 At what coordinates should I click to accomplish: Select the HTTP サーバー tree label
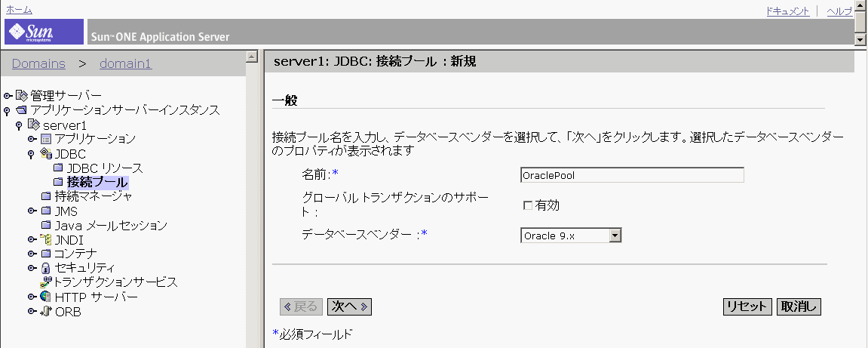97,297
